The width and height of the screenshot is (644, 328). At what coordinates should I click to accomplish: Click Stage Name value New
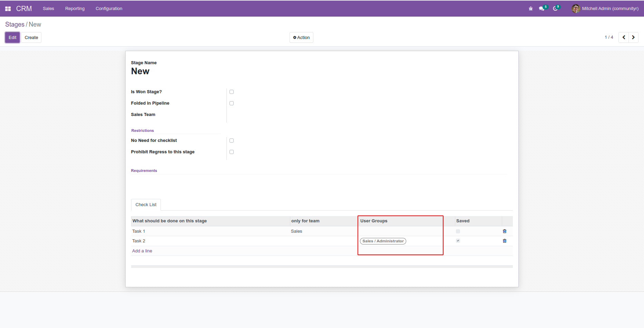(x=140, y=71)
